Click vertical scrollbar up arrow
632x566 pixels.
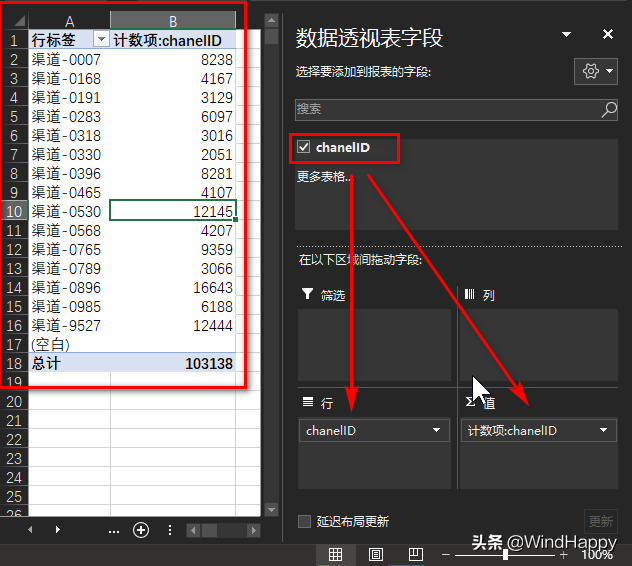pyautogui.click(x=271, y=20)
